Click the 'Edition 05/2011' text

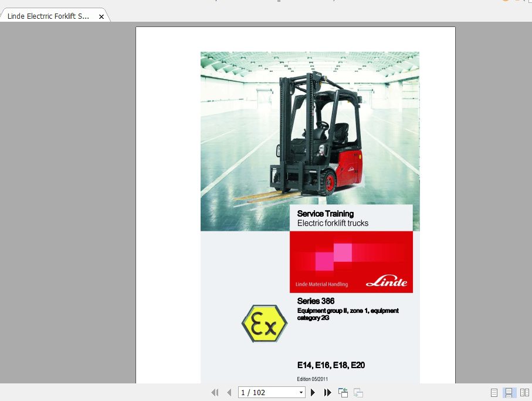pos(312,379)
